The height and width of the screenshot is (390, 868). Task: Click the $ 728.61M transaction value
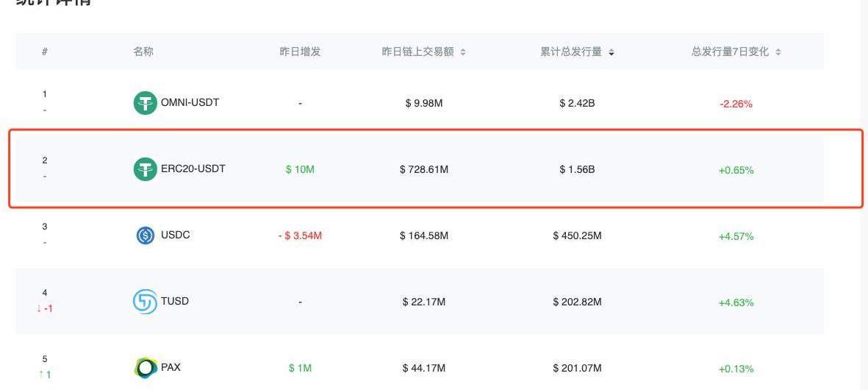pyautogui.click(x=424, y=169)
